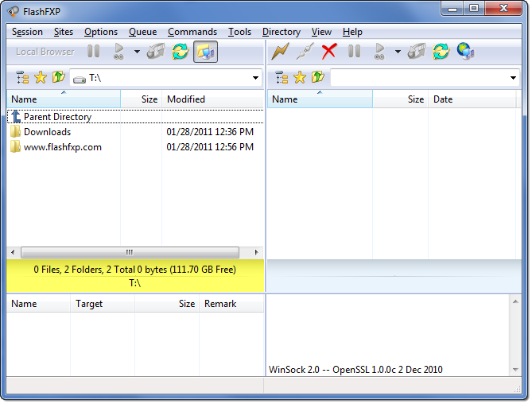The width and height of the screenshot is (532, 404).
Task: Open dropdown arrow beside remote Go button
Action: (398, 52)
